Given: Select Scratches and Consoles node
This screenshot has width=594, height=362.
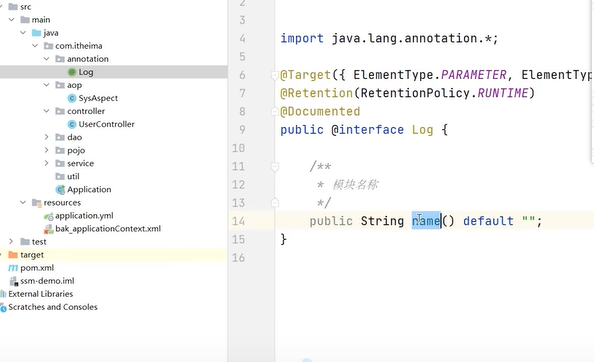Looking at the screenshot, I should [53, 307].
